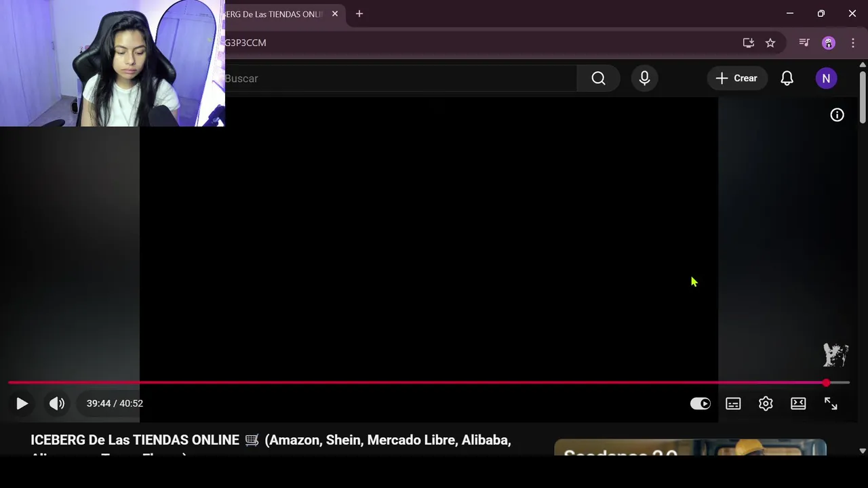Open the recommended video thumbnail below player
Viewport: 868px width, 488px height.
click(x=690, y=448)
